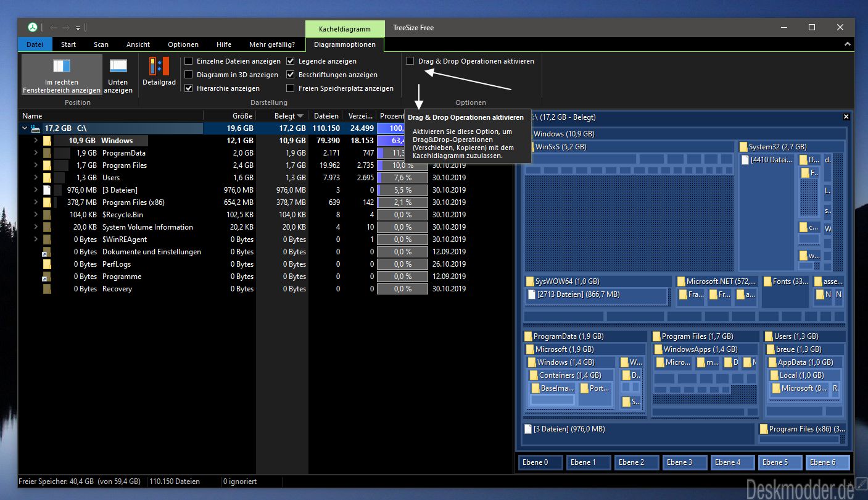Switch to the Optionen ribbon tab
The image size is (868, 500).
[x=183, y=44]
